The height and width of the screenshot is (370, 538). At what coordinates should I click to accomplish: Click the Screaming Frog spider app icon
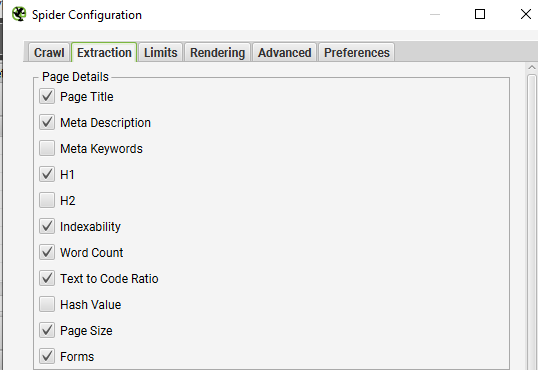[19, 14]
